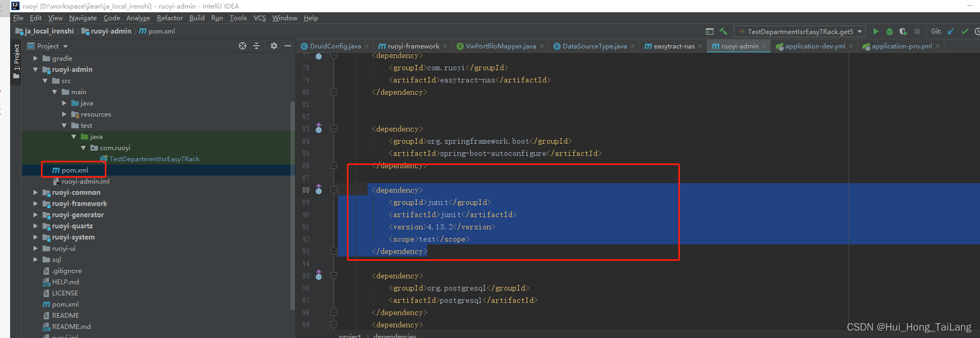This screenshot has height=338, width=980.
Task: Select LICENSE file in the project tree
Action: coord(65,293)
